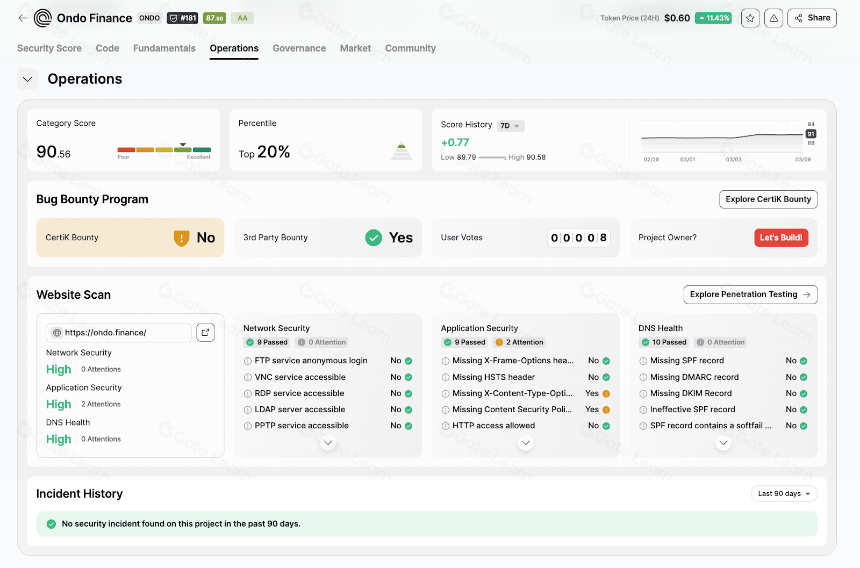This screenshot has width=860, height=568.
Task: Expand the DNS Health list
Action: pos(723,442)
